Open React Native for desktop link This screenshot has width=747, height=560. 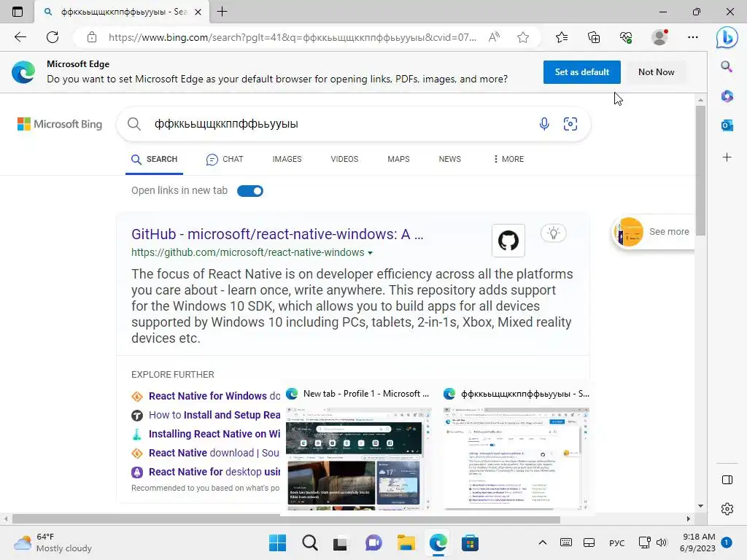click(214, 472)
